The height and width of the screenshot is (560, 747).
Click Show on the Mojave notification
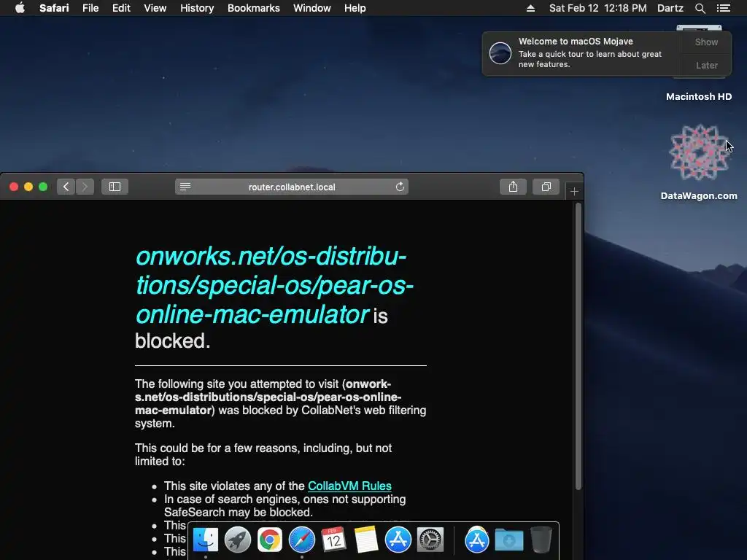click(x=706, y=42)
